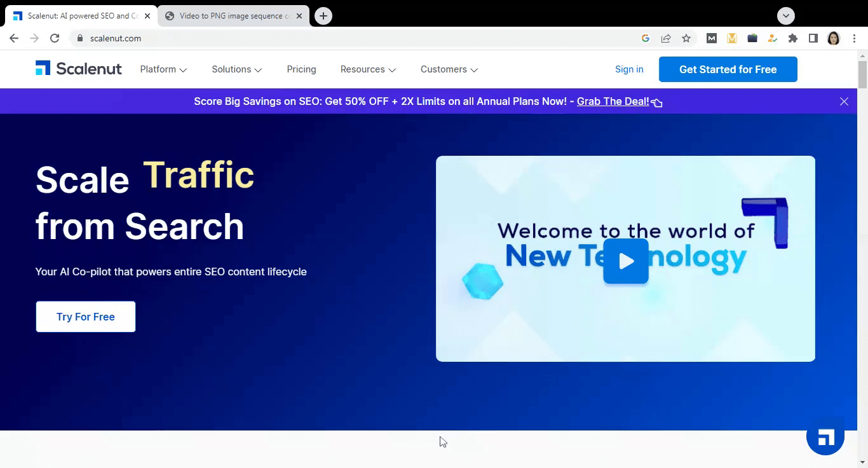Expand the Solutions dropdown menu
Viewport: 868px width, 468px height.
[236, 69]
